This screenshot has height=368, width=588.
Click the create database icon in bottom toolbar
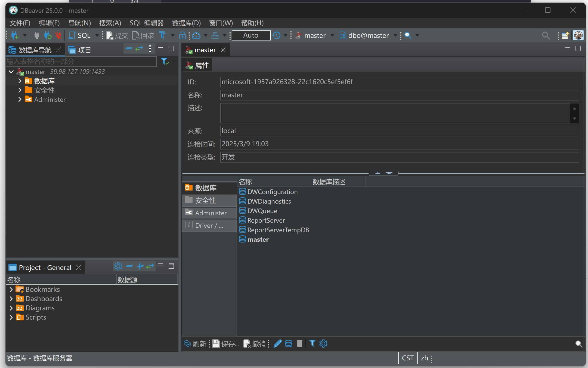[x=289, y=344]
